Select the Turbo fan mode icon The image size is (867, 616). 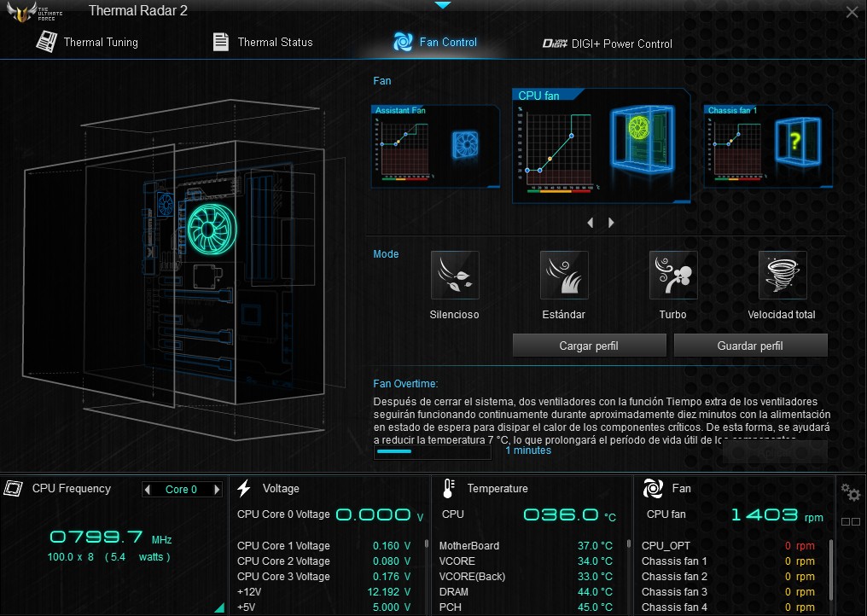pos(673,275)
